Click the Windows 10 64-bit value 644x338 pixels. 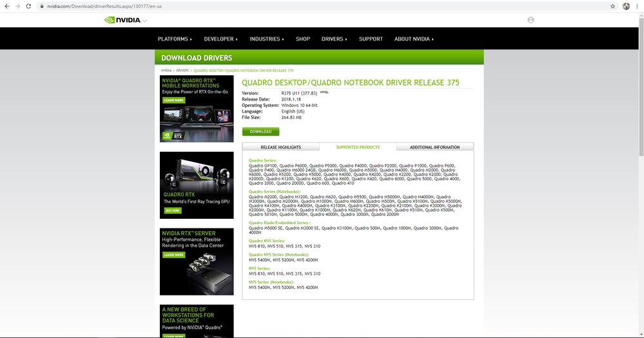[x=299, y=106]
